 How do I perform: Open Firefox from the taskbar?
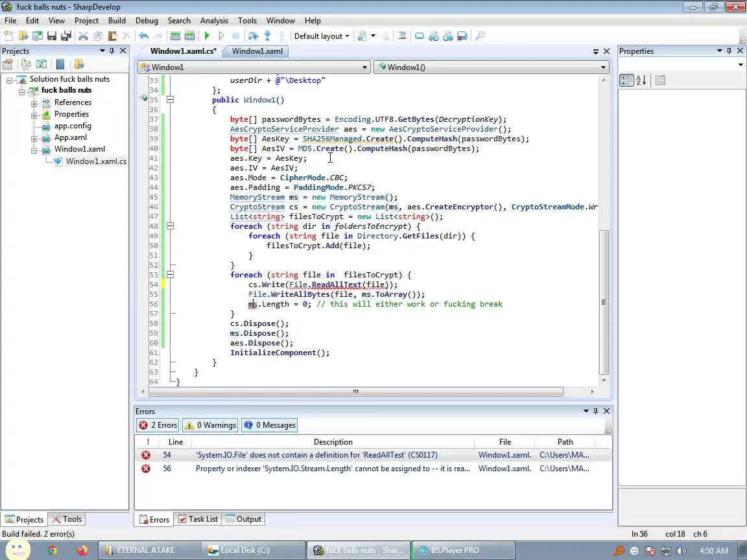click(82, 550)
